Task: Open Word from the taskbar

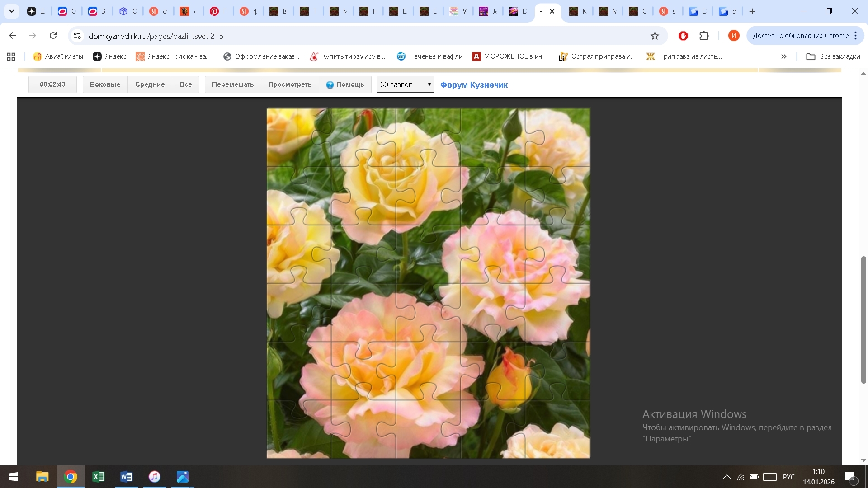Action: pyautogui.click(x=126, y=477)
